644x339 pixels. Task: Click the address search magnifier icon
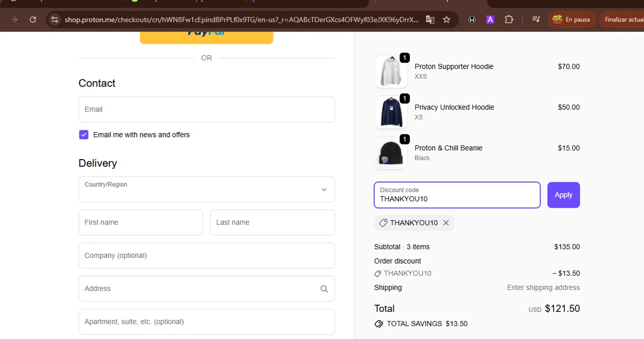[x=324, y=289]
